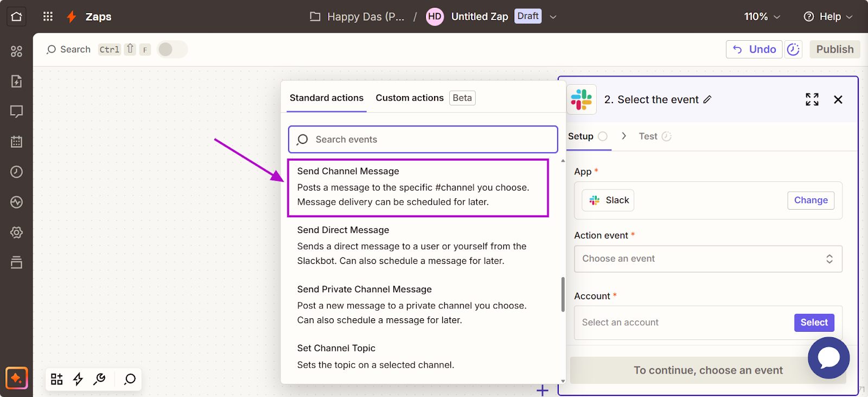Screen dimensions: 868x397
Task: Open the comments sidebar icon
Action: coord(16,112)
